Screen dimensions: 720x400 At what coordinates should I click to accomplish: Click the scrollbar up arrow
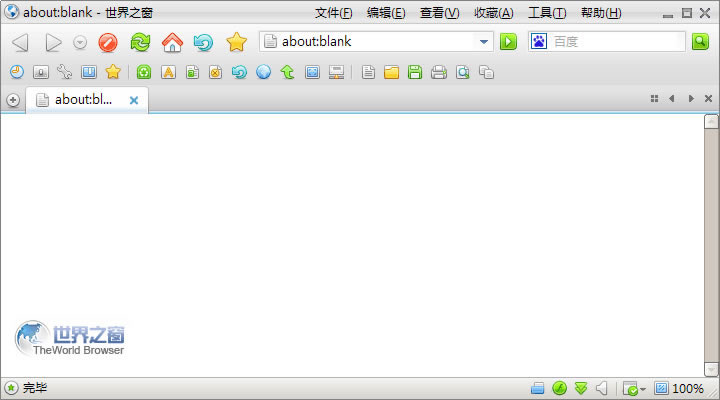pos(711,122)
